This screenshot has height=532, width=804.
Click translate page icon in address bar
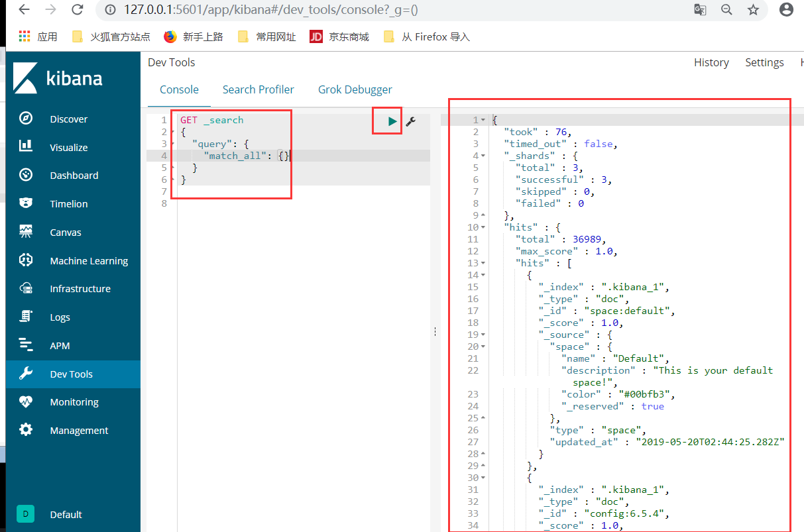tap(700, 9)
